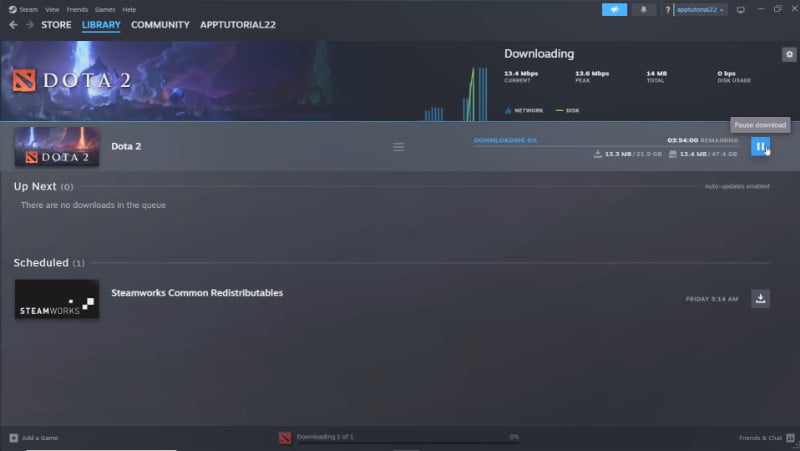
Task: Start Steamworks Common Redistributables download now
Action: point(760,298)
